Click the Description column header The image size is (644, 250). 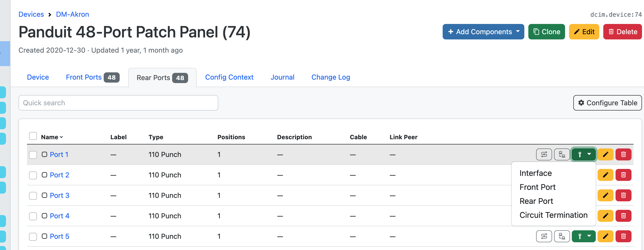click(294, 137)
